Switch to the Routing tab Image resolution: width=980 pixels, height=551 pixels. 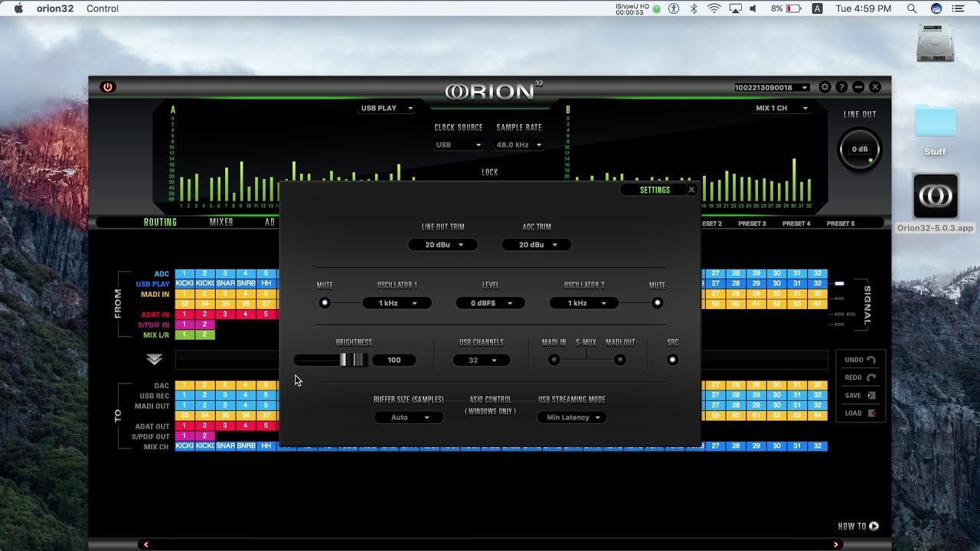[160, 223]
